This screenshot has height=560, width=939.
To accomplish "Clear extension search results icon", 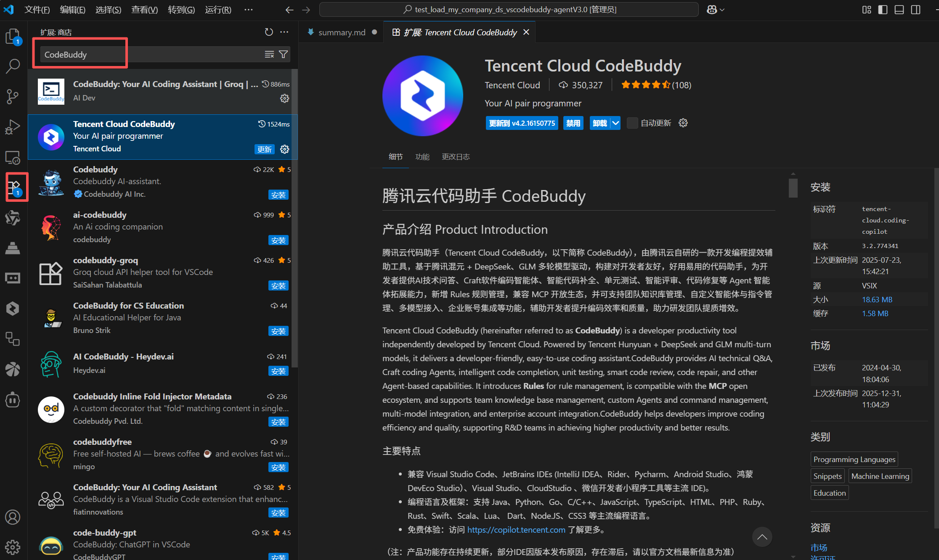I will (x=269, y=54).
